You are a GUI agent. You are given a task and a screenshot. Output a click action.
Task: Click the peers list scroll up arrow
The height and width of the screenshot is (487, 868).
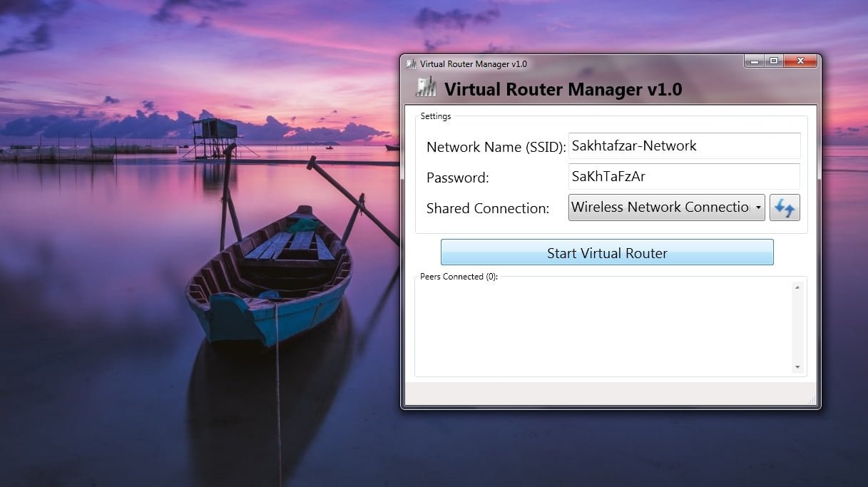point(797,287)
